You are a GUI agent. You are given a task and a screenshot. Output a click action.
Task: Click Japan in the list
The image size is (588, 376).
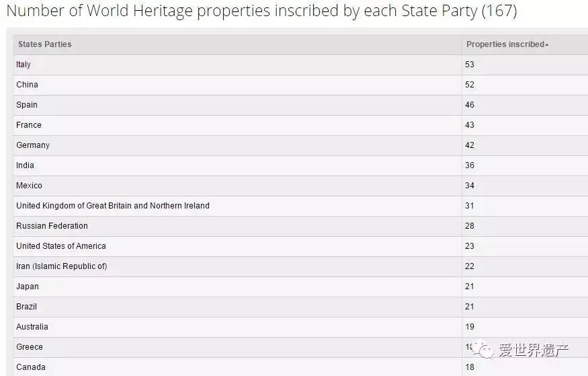pyautogui.click(x=28, y=287)
